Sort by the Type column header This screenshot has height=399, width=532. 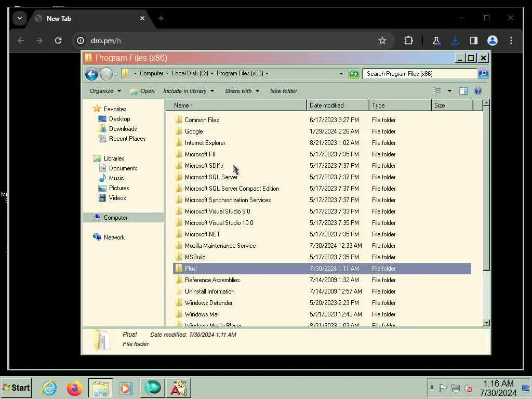coord(400,105)
